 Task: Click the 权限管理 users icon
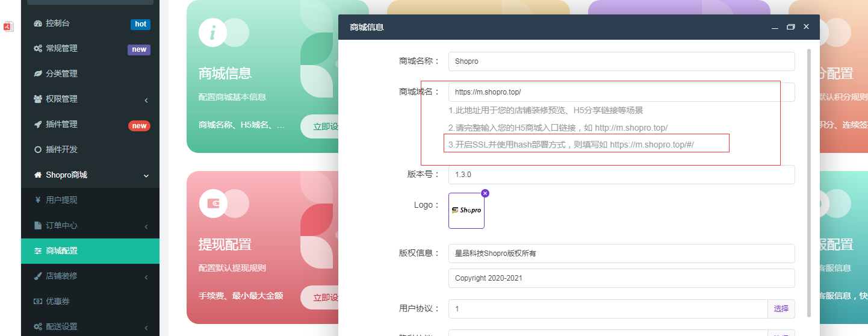(x=38, y=99)
